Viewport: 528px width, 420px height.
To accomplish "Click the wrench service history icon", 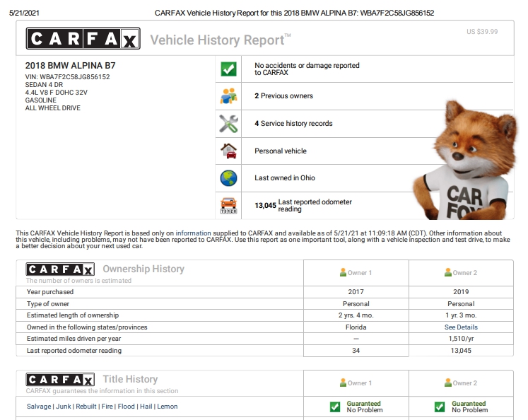I will click(228, 124).
